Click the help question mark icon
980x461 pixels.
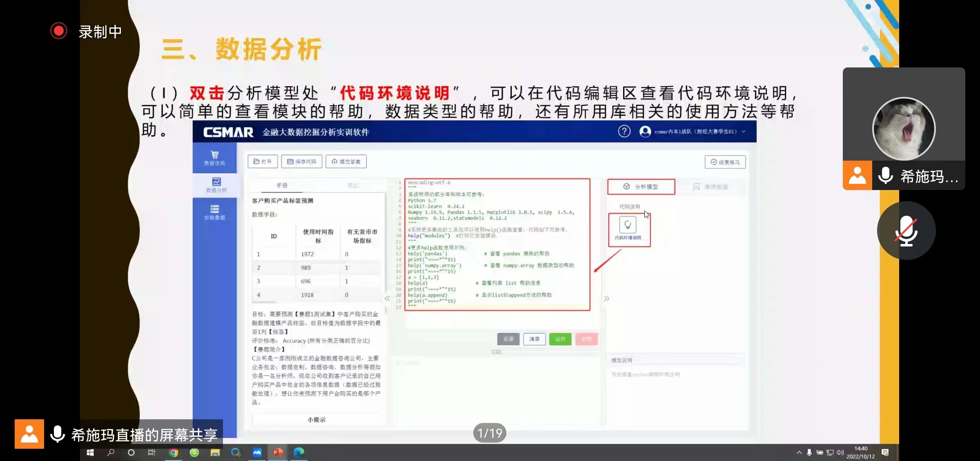(x=624, y=132)
